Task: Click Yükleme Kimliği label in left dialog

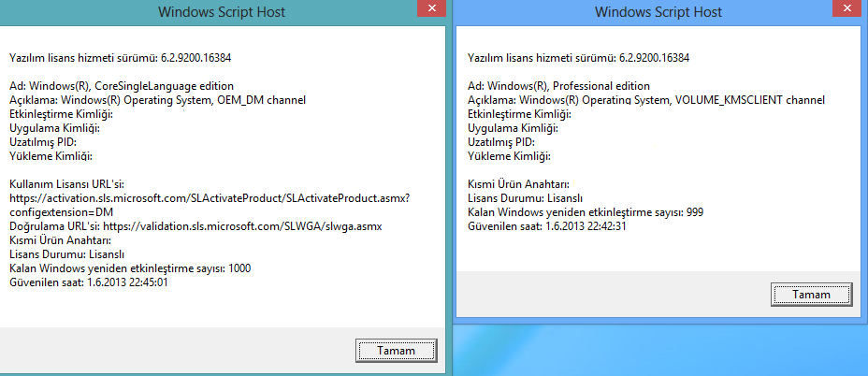Action: [51, 156]
